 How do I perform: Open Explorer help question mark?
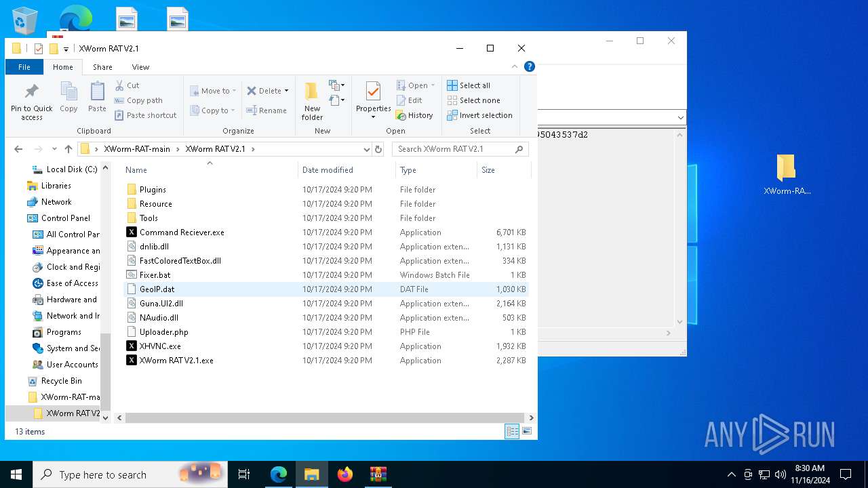tap(530, 66)
